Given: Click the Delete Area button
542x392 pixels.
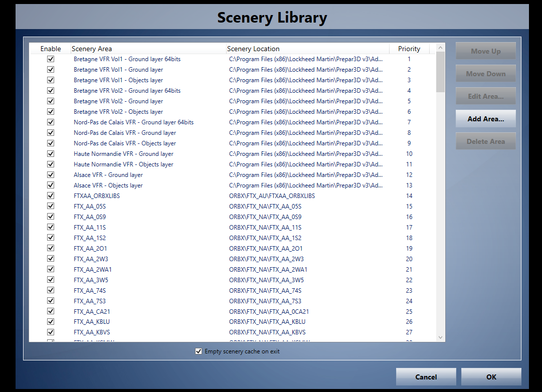Looking at the screenshot, I should (486, 141).
